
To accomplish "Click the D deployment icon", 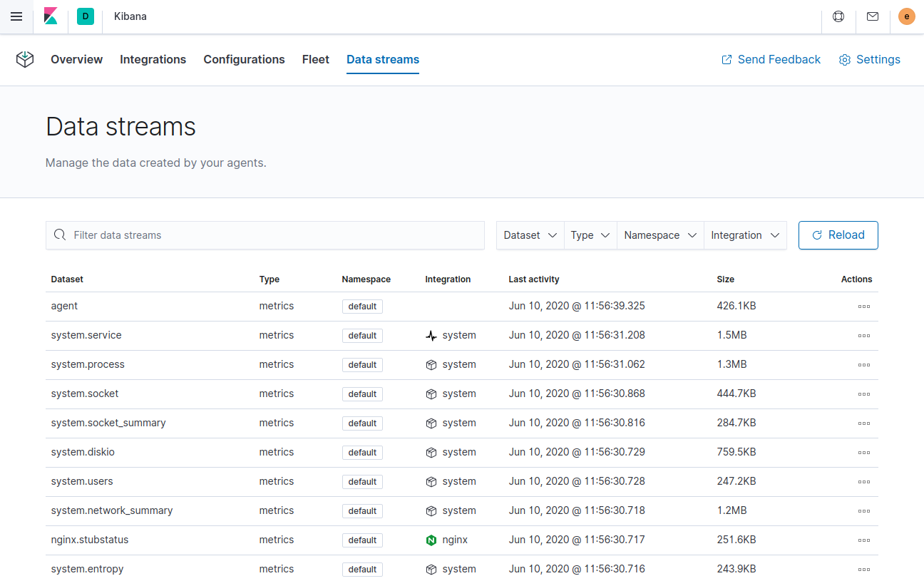I will point(86,16).
